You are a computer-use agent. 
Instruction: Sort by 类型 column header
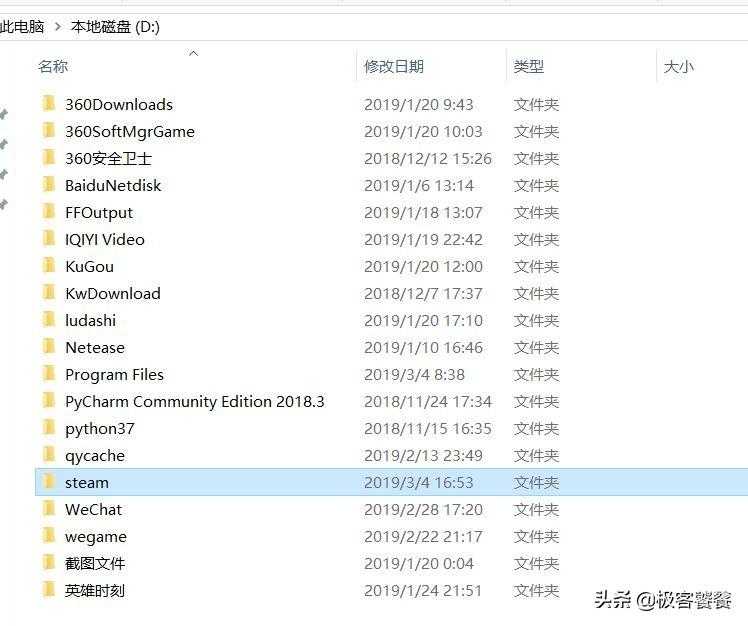tap(528, 67)
